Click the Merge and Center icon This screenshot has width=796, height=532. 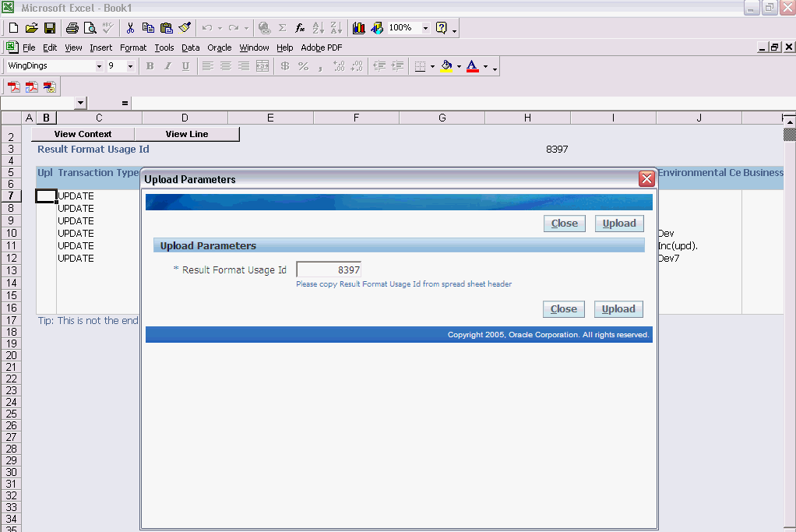(262, 66)
